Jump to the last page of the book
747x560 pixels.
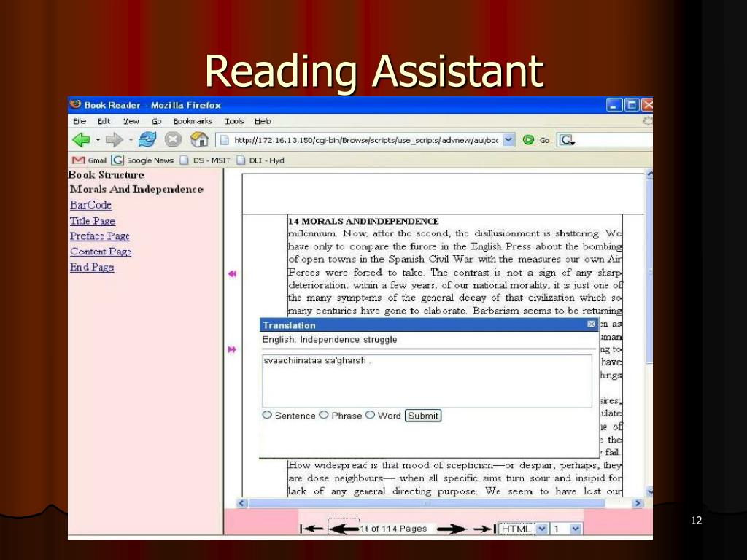tap(485, 529)
